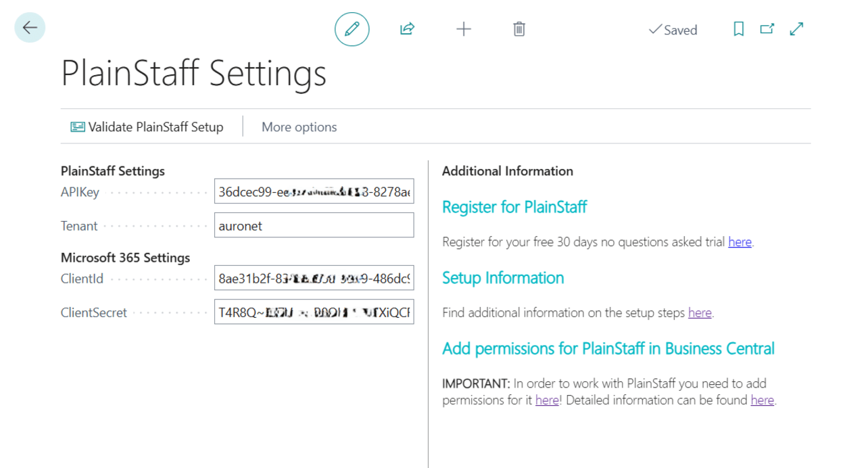Expand page with diagonal arrows icon
868x468 pixels.
coord(797,29)
